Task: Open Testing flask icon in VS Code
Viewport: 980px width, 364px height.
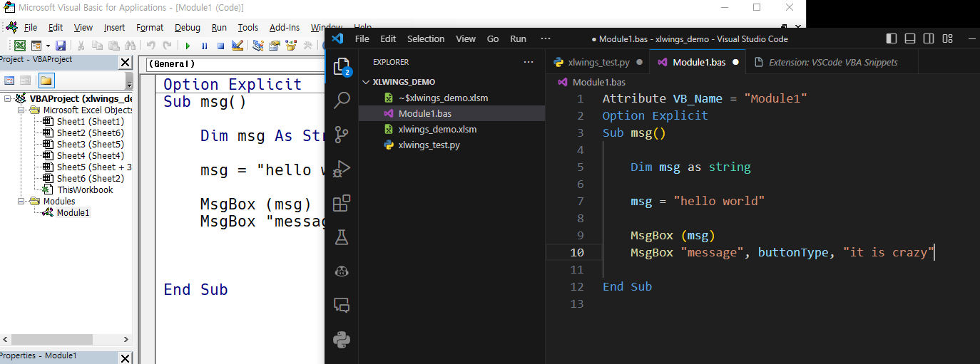Action: click(x=342, y=237)
